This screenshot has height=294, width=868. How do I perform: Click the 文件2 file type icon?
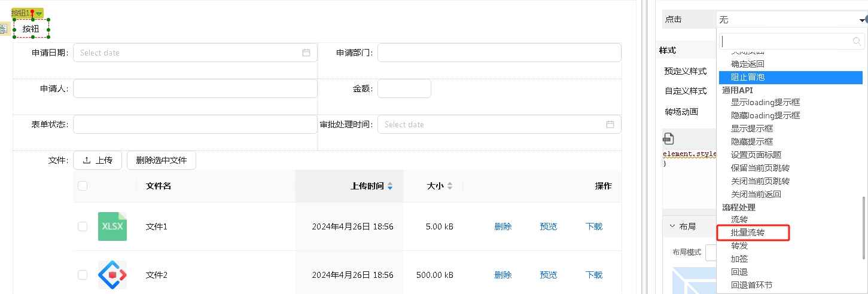(112, 275)
